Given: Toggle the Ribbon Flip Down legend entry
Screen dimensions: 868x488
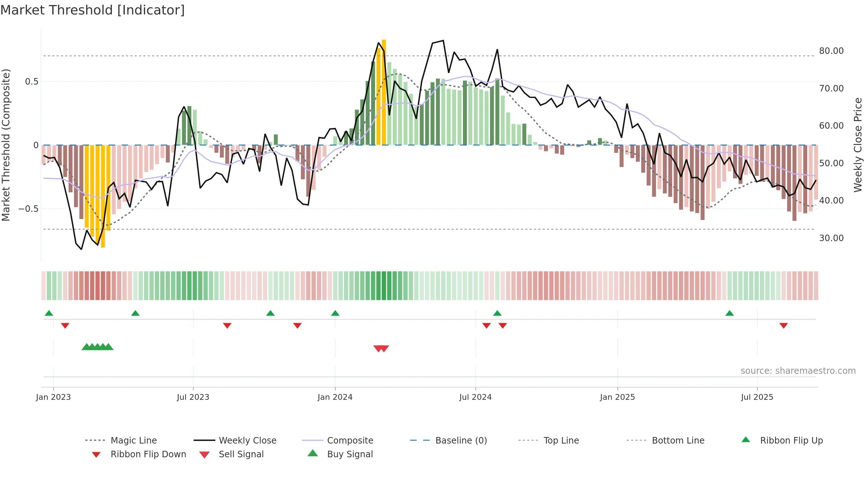Looking at the screenshot, I should click(x=139, y=454).
